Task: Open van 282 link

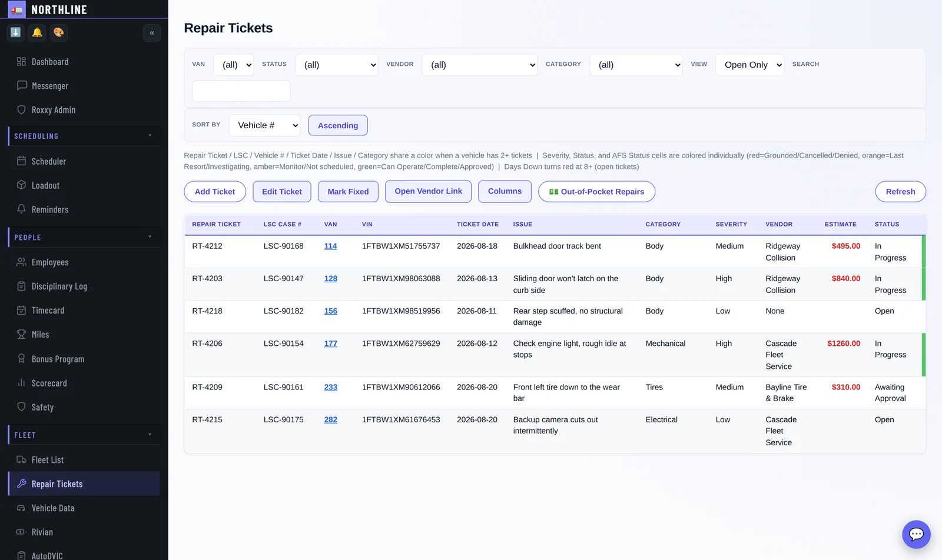Action: click(331, 419)
